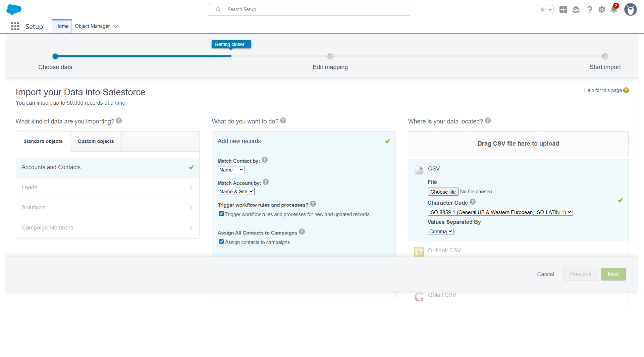Click the orange help icon by page help link
Image resolution: width=644 pixels, height=357 pixels.
(626, 90)
